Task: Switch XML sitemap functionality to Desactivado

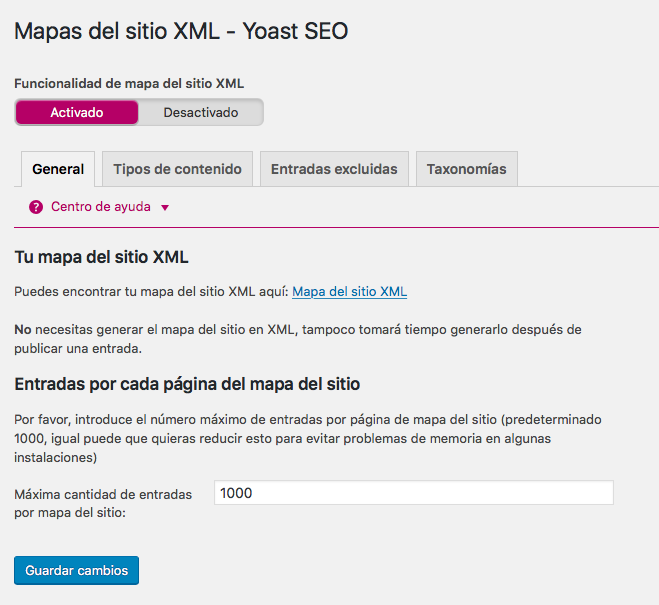Action: pyautogui.click(x=201, y=112)
